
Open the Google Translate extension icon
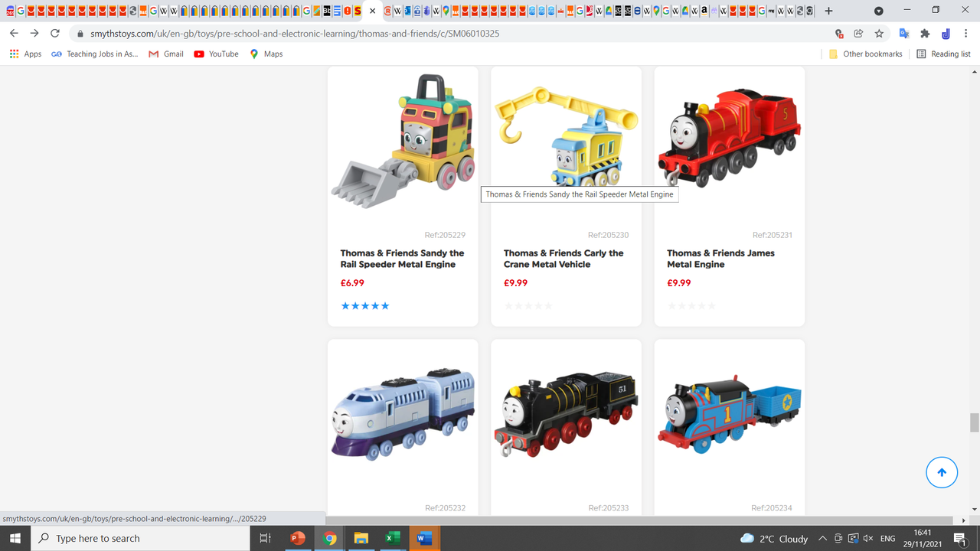coord(904,34)
